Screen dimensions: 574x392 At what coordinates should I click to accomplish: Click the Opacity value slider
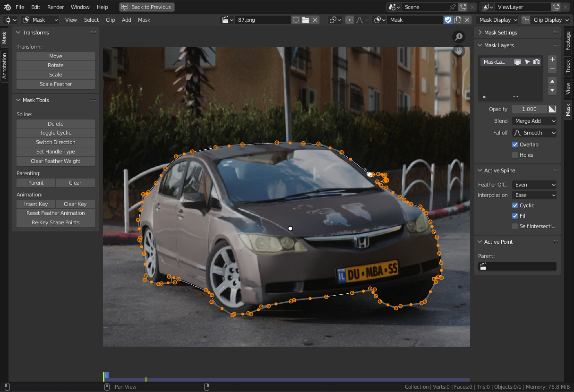(529, 109)
